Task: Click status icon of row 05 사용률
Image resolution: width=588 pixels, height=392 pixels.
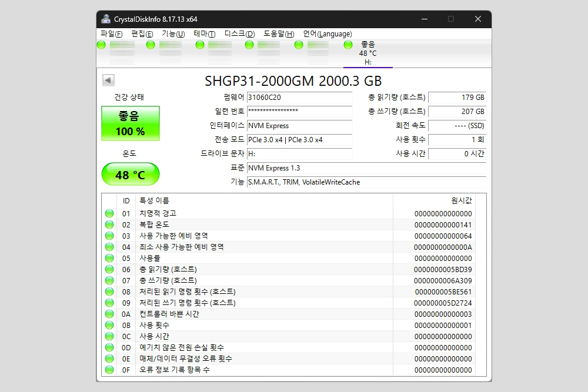Action: coord(109,258)
